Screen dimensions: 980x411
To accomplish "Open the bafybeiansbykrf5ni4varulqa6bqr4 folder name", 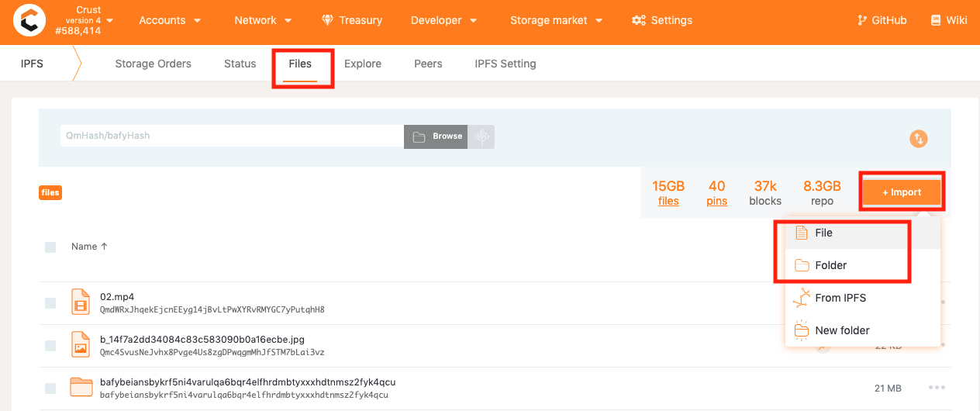I will 247,382.
